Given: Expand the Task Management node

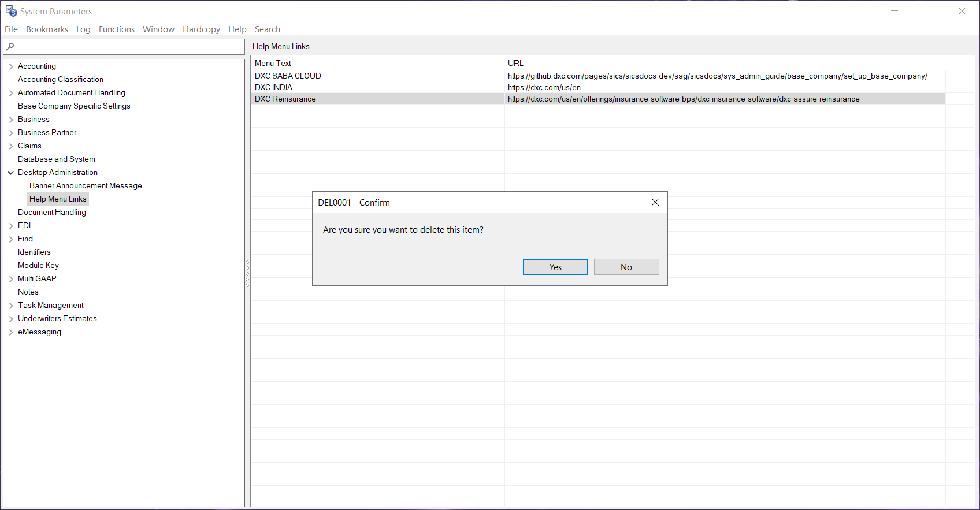Looking at the screenshot, I should point(11,306).
